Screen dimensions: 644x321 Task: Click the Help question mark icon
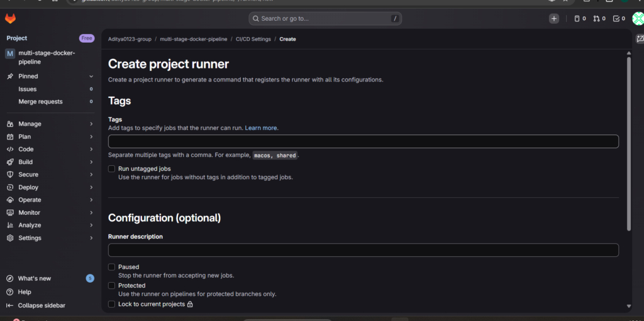click(x=10, y=292)
